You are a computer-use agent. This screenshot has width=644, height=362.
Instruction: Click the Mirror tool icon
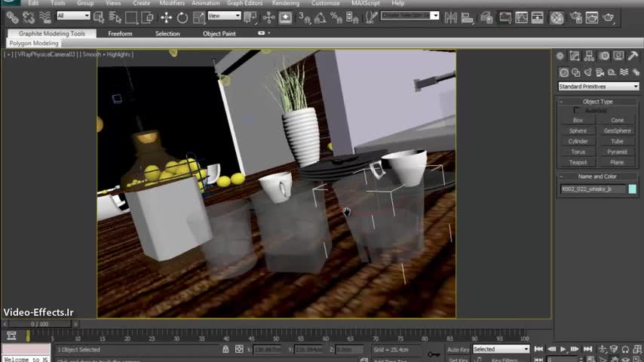(x=450, y=17)
